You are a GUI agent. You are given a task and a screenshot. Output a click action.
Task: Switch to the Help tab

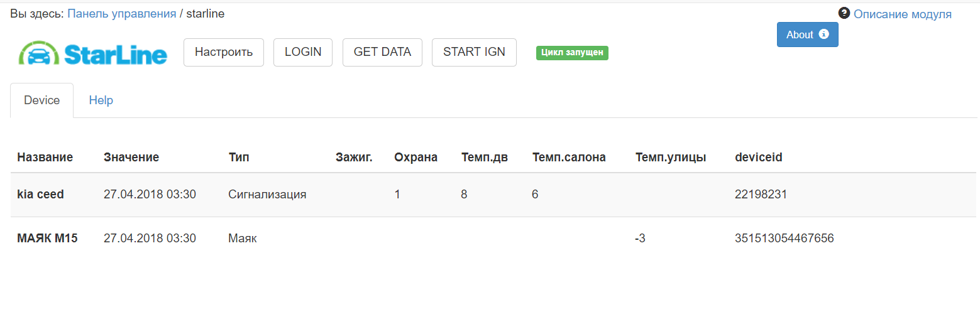tap(101, 100)
